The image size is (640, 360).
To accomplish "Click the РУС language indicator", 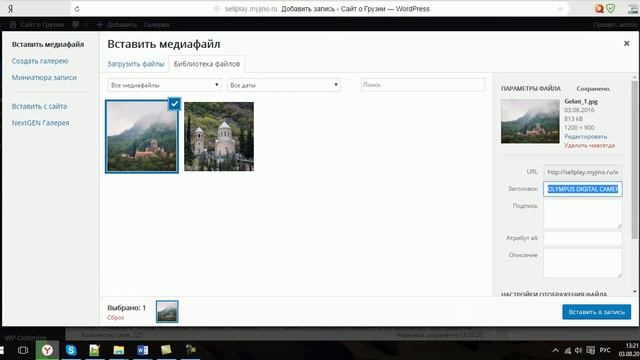I will click(x=605, y=350).
